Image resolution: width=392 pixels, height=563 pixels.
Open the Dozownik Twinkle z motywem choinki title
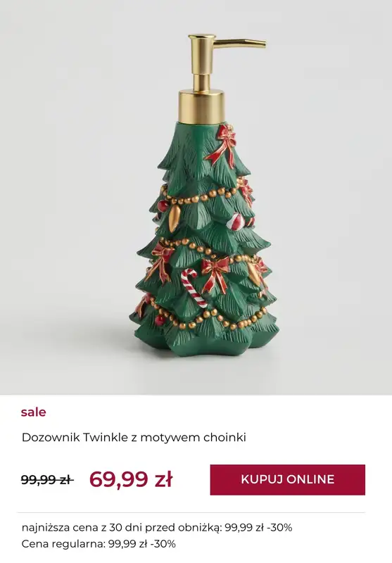pos(134,437)
